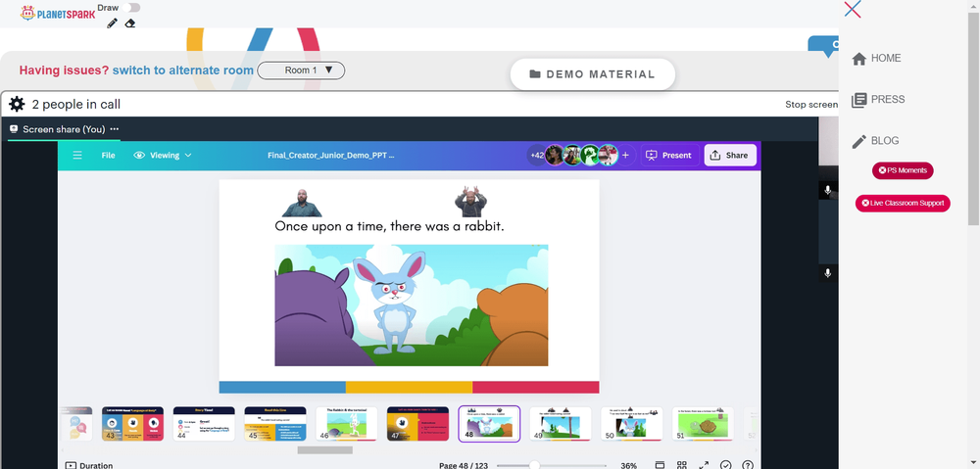The image size is (980, 469).
Task: Click the document title Final_Creator_Junior_Demo_PPT
Action: (330, 156)
